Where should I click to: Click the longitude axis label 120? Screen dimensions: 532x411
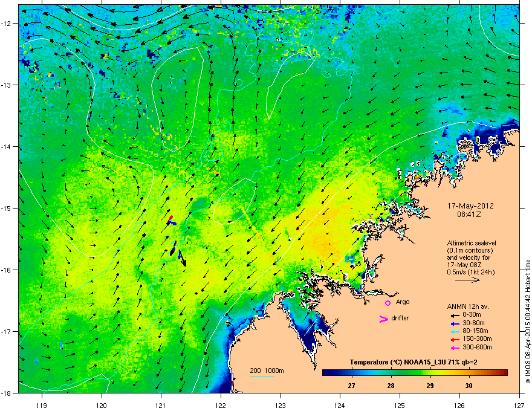tap(102, 405)
